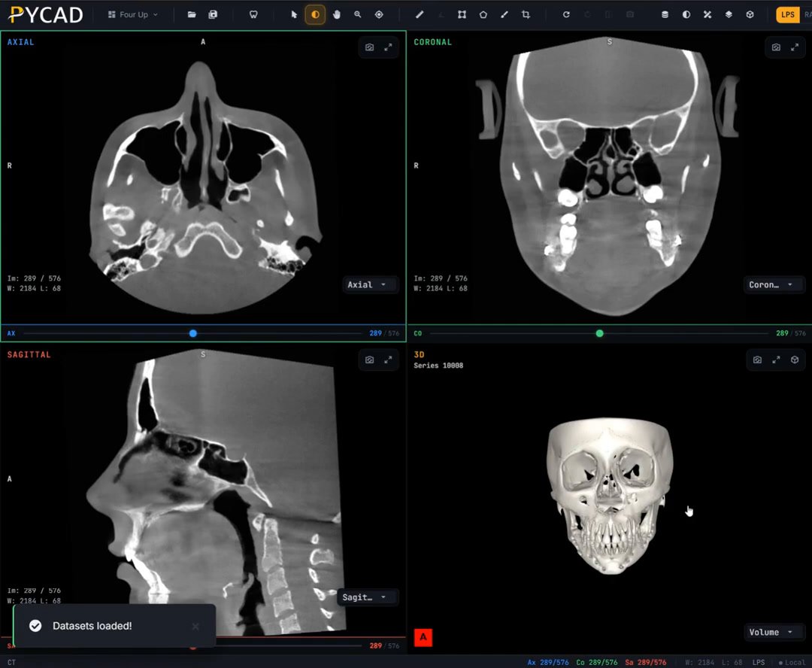The width and height of the screenshot is (812, 668).
Task: Select the LPS orientation button
Action: [788, 14]
